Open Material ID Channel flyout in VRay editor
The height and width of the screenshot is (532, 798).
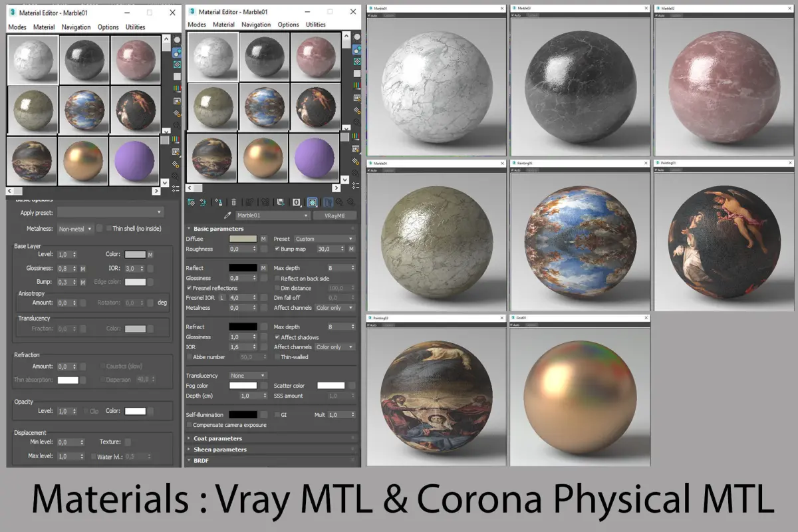click(297, 202)
